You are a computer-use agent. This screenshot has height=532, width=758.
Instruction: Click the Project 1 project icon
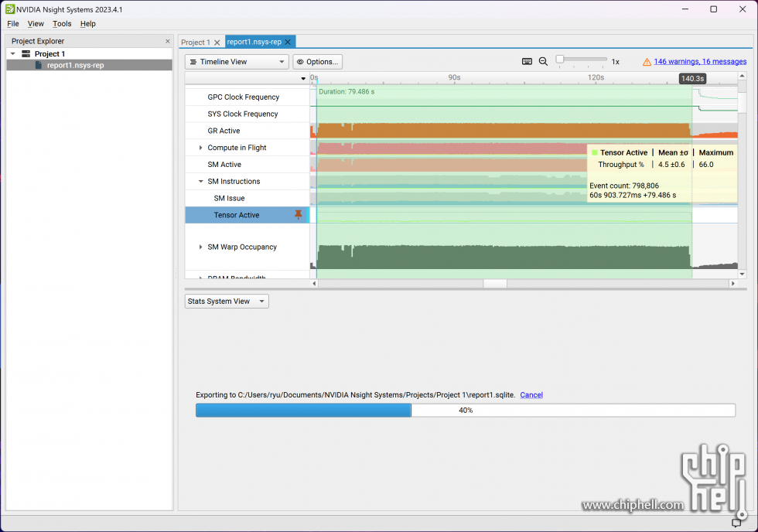coord(26,53)
